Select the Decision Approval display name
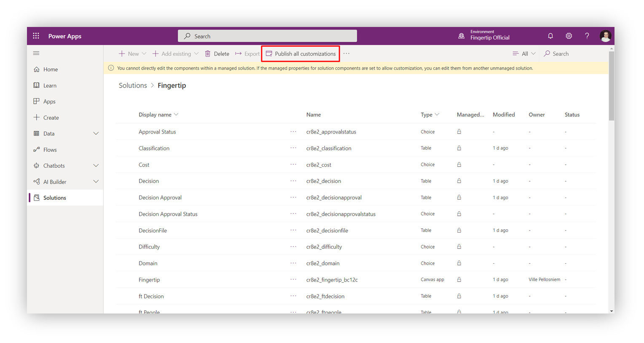Image resolution: width=644 pixels, height=343 pixels. tap(160, 198)
